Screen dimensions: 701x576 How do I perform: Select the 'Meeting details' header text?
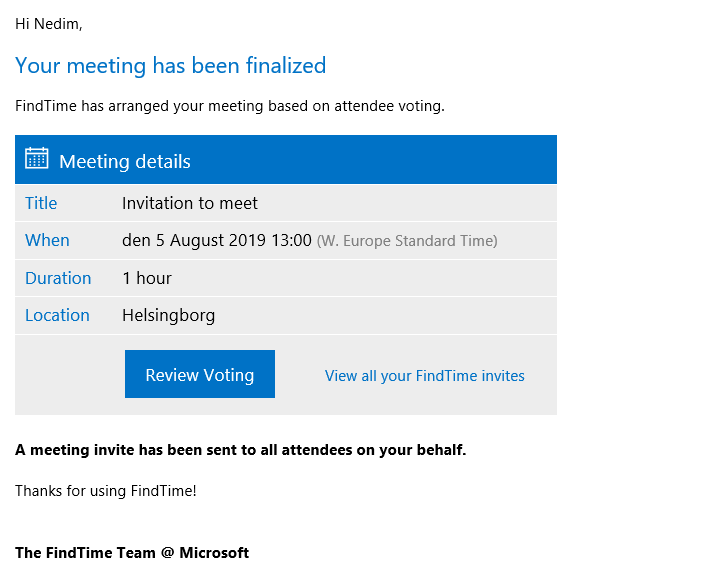click(125, 161)
